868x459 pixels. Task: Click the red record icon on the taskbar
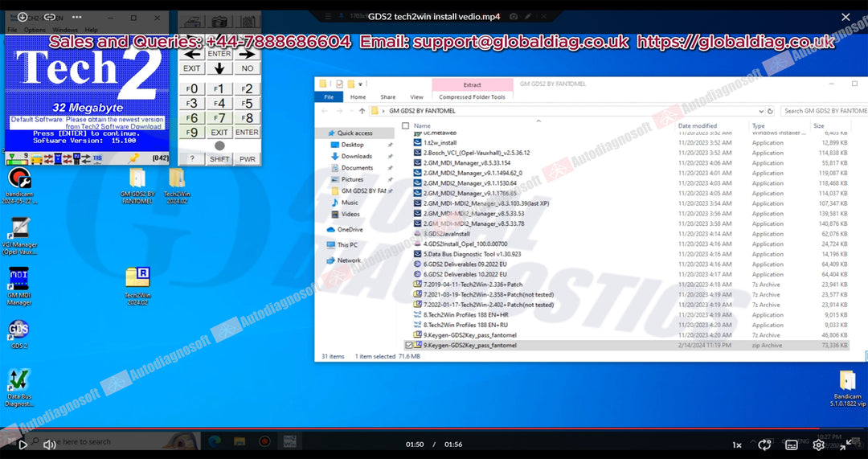[x=264, y=441]
